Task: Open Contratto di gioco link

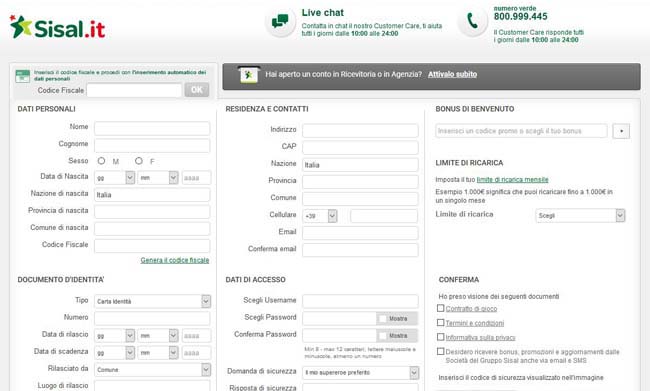Action: point(471,309)
